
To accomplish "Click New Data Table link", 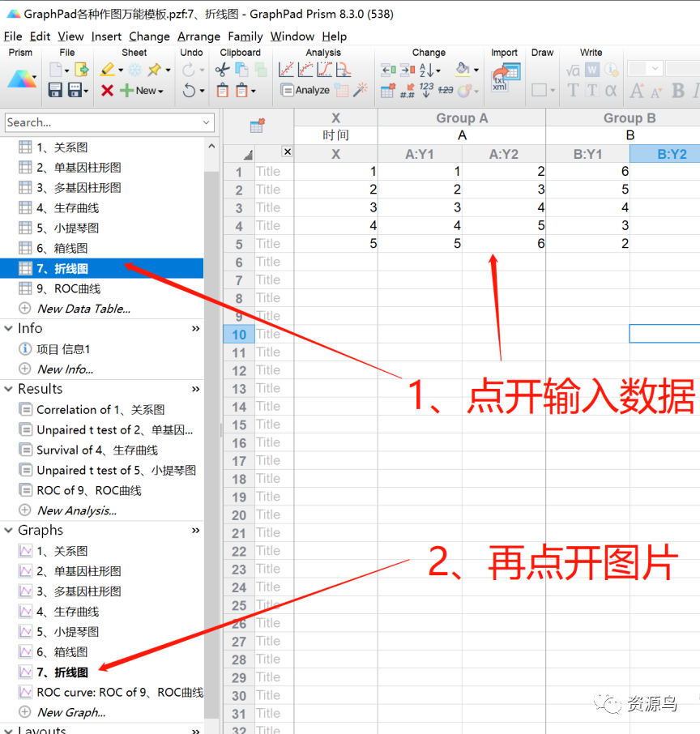I will (83, 309).
